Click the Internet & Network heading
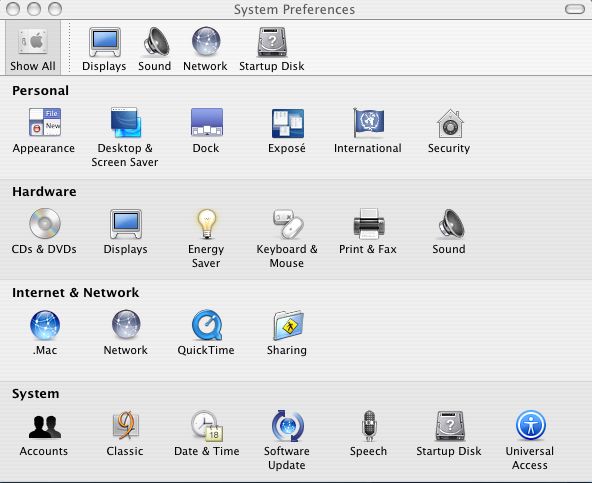592x483 pixels. (x=76, y=293)
